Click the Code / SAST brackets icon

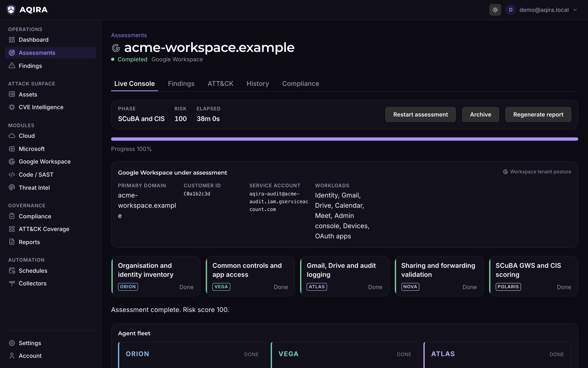tap(12, 175)
